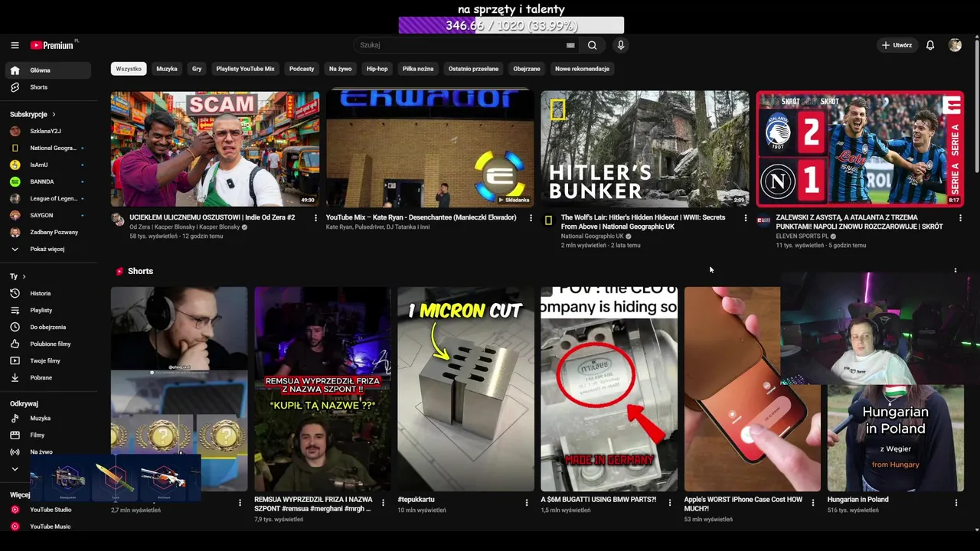
Task: Open National Geographic UK channel name
Action: pyautogui.click(x=592, y=236)
